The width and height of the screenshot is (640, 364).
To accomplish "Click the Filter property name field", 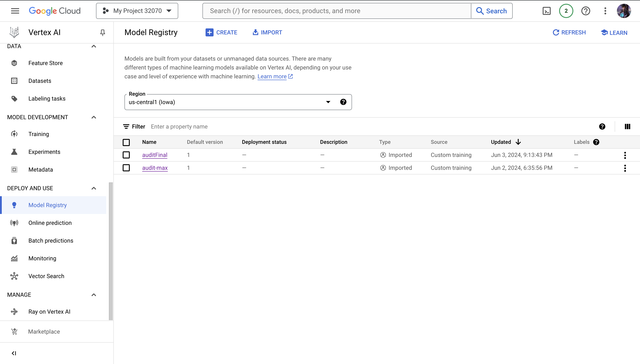I will coord(250,127).
